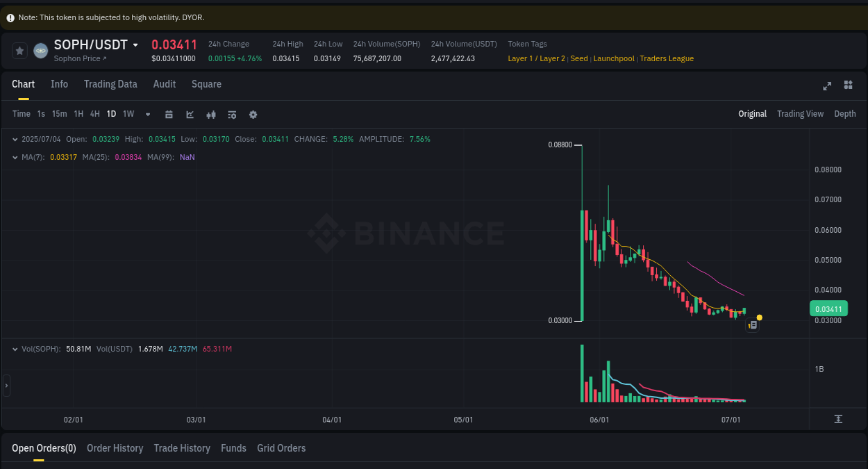
Task: Collapse the volume indicator legend
Action: [x=14, y=349]
